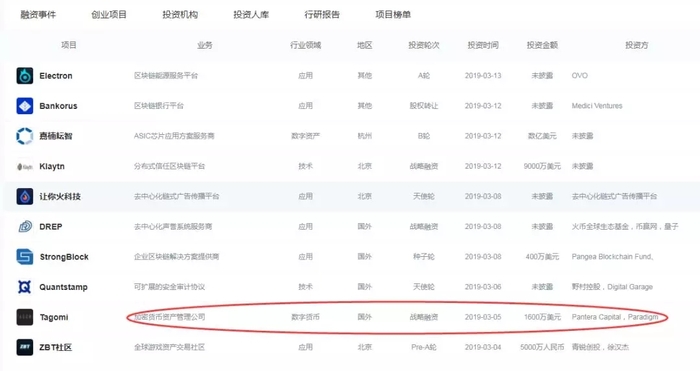This screenshot has height=371, width=700.
Task: Click the Bankorus project logo
Action: pyautogui.click(x=25, y=106)
